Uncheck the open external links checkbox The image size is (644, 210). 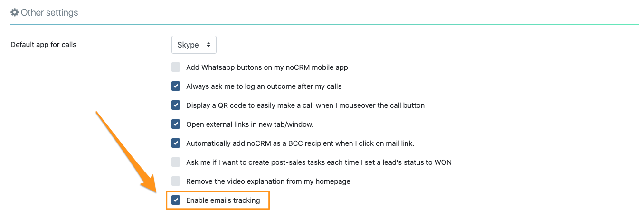point(176,124)
